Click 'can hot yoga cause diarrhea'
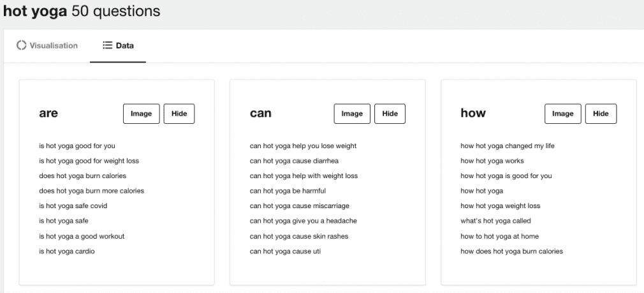The width and height of the screenshot is (644, 293). 294,161
